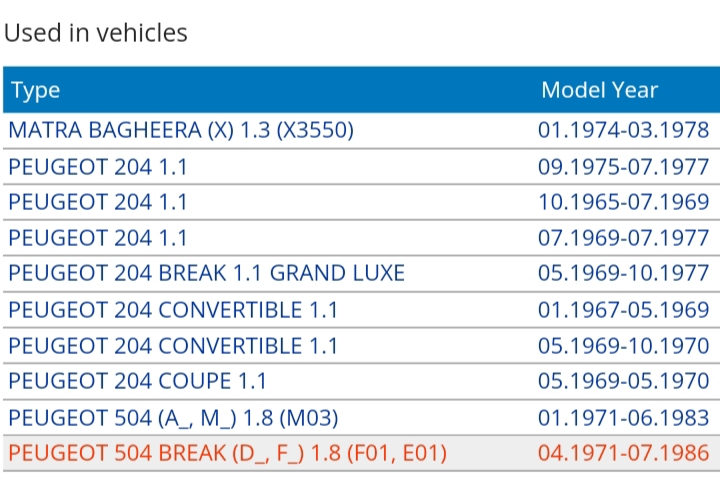The image size is (720, 504).
Task: Open PEUGEOT 204 BREAK 1.1 GRAND LUXE
Action: click(206, 274)
